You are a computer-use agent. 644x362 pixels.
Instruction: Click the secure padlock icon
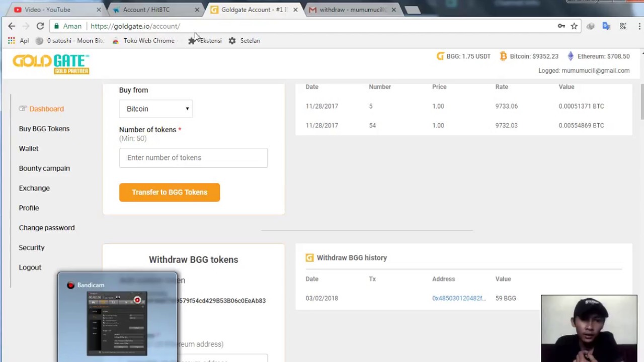[x=56, y=26]
